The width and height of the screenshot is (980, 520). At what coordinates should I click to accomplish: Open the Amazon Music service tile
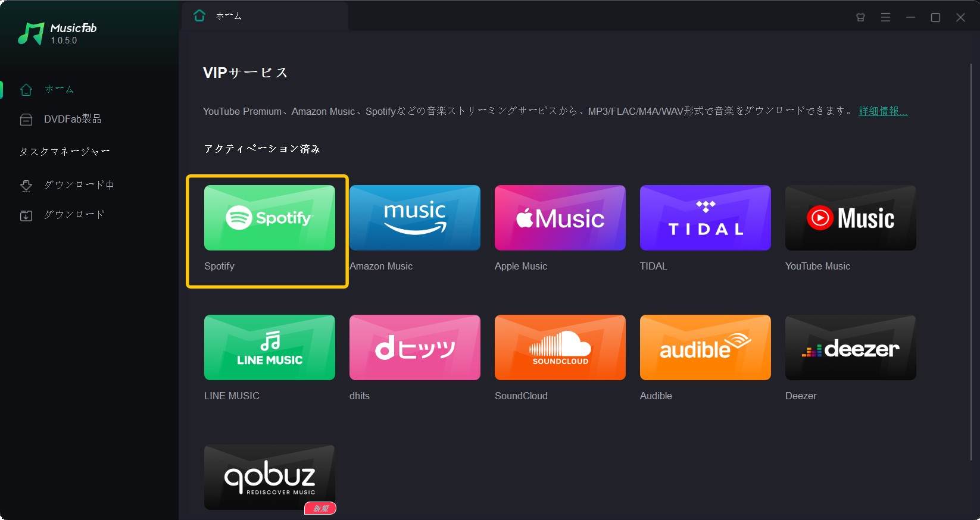(414, 218)
